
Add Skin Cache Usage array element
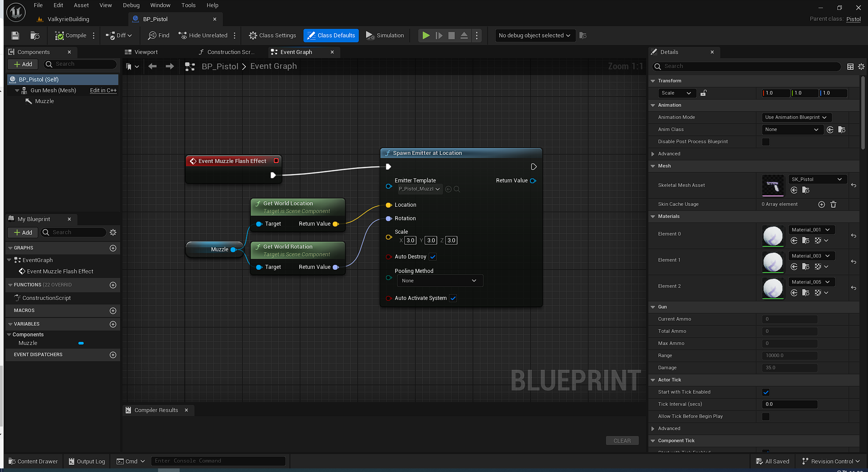[x=822, y=204]
